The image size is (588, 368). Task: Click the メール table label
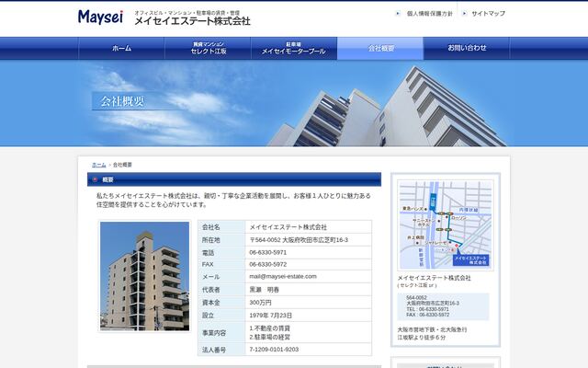[x=211, y=277]
